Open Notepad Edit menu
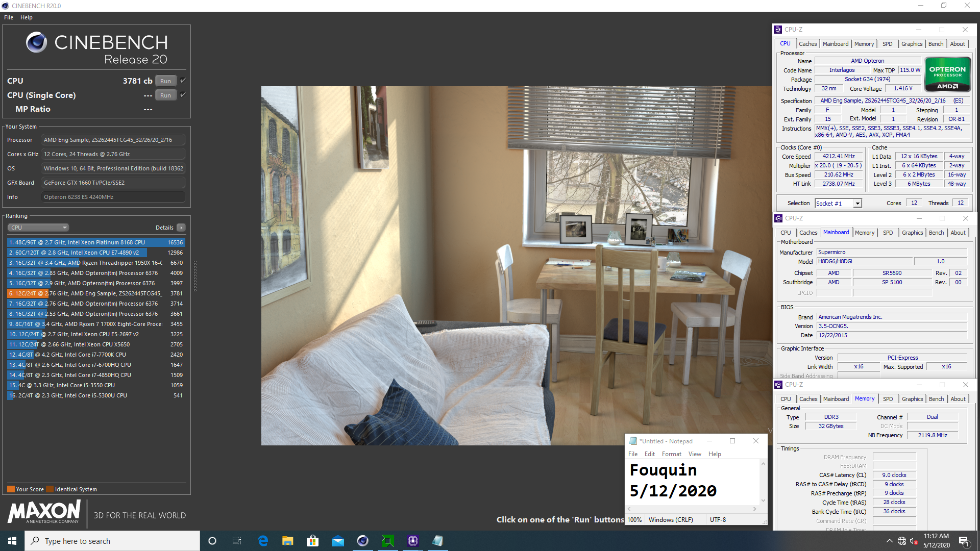Image resolution: width=980 pixels, height=551 pixels. click(649, 454)
